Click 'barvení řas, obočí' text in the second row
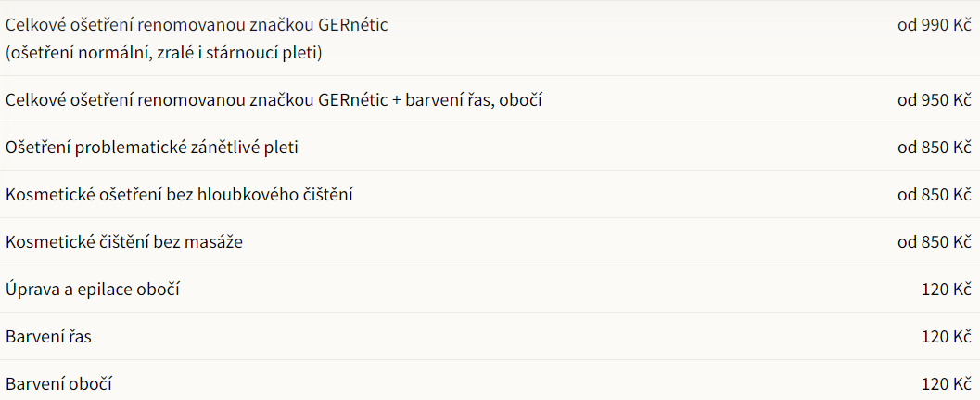 [x=473, y=99]
